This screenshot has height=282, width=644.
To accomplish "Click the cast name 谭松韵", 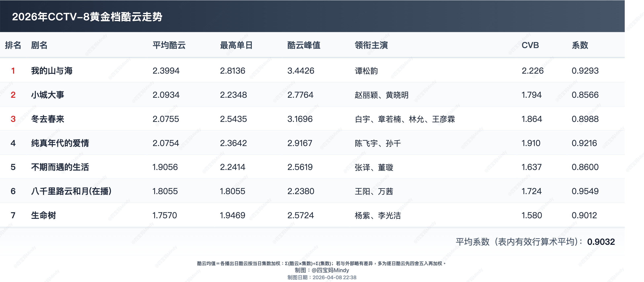I will pyautogui.click(x=366, y=71).
